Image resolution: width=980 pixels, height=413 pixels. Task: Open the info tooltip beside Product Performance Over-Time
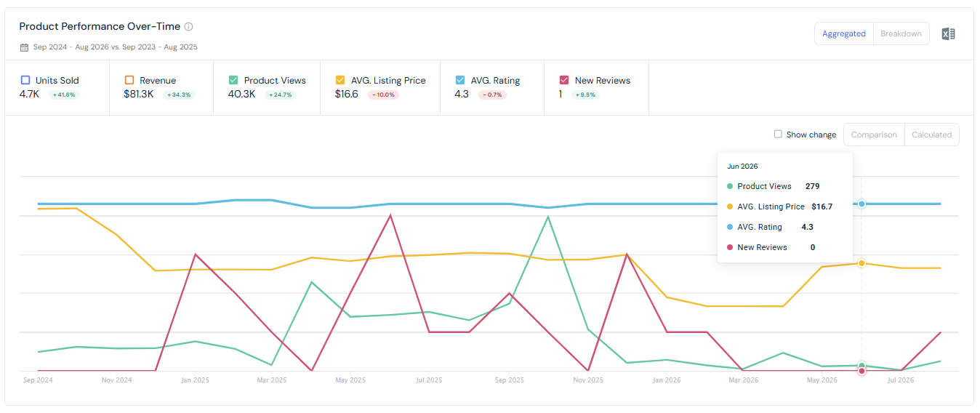pos(188,27)
